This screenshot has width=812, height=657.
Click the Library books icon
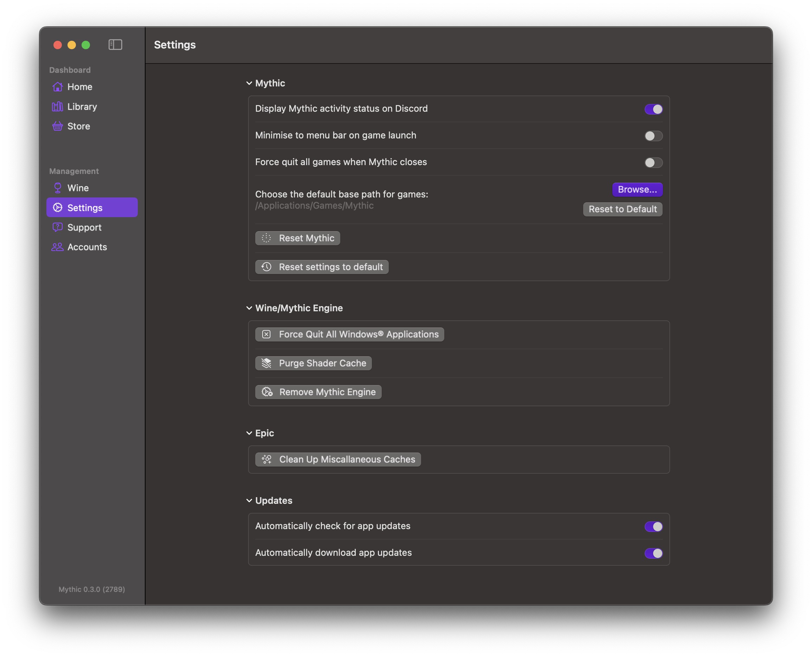coord(58,106)
